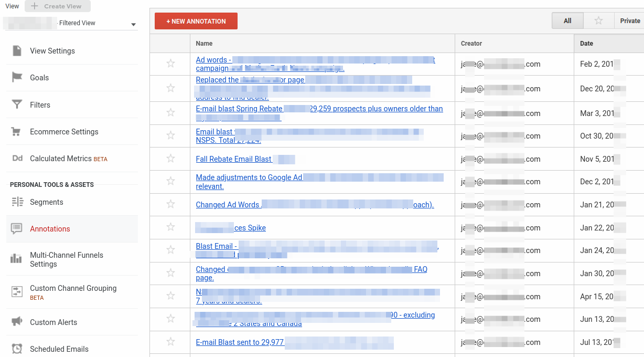This screenshot has width=644, height=357.
Task: Open Scheduled Emails in the sidebar
Action: 59,349
